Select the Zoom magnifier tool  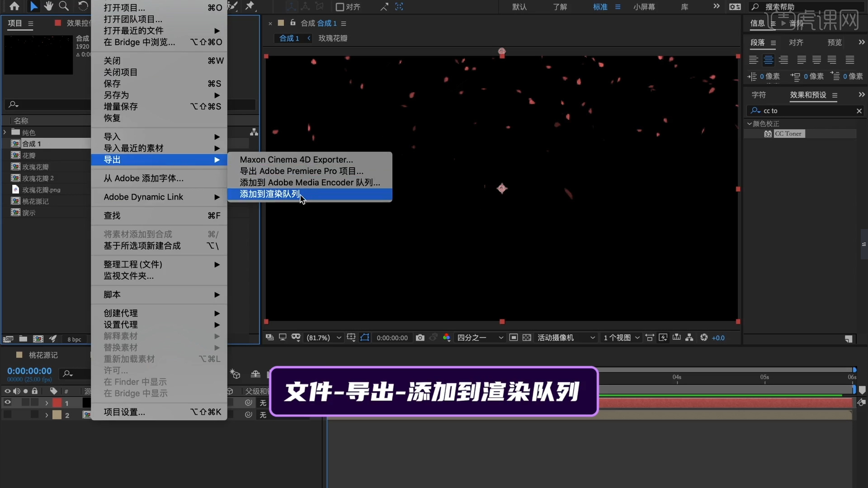[x=64, y=6]
